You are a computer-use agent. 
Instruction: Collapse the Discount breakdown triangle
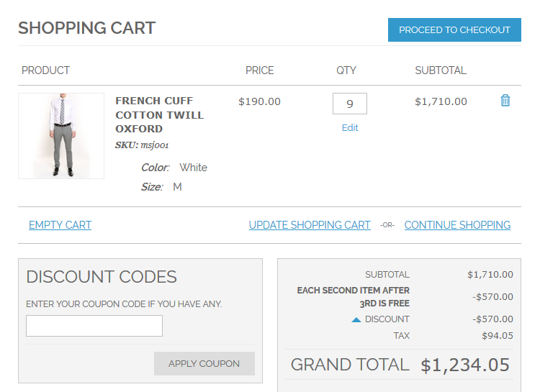(x=356, y=319)
